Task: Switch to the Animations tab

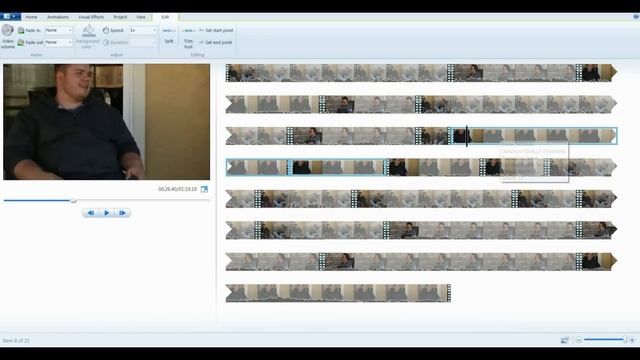Action: [x=58, y=17]
